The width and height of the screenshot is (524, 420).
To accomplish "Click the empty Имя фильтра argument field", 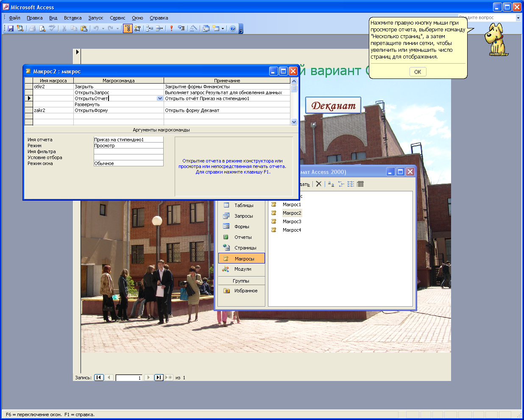I will (x=128, y=151).
